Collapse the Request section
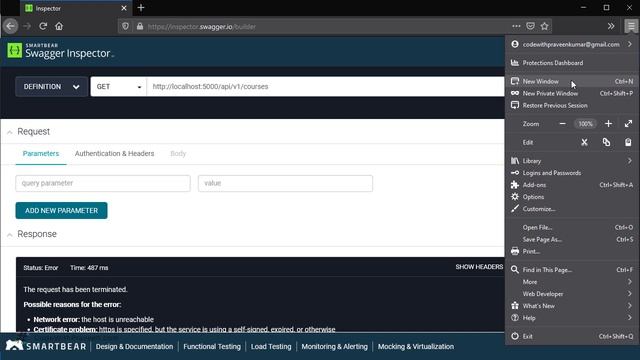The height and width of the screenshot is (360, 640). click(10, 132)
